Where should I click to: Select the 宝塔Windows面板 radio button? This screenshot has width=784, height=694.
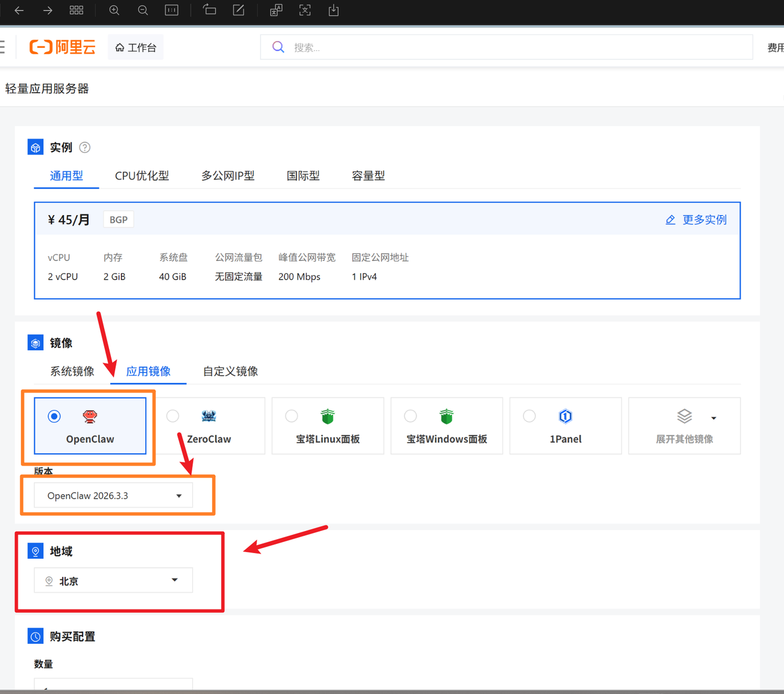(x=410, y=417)
